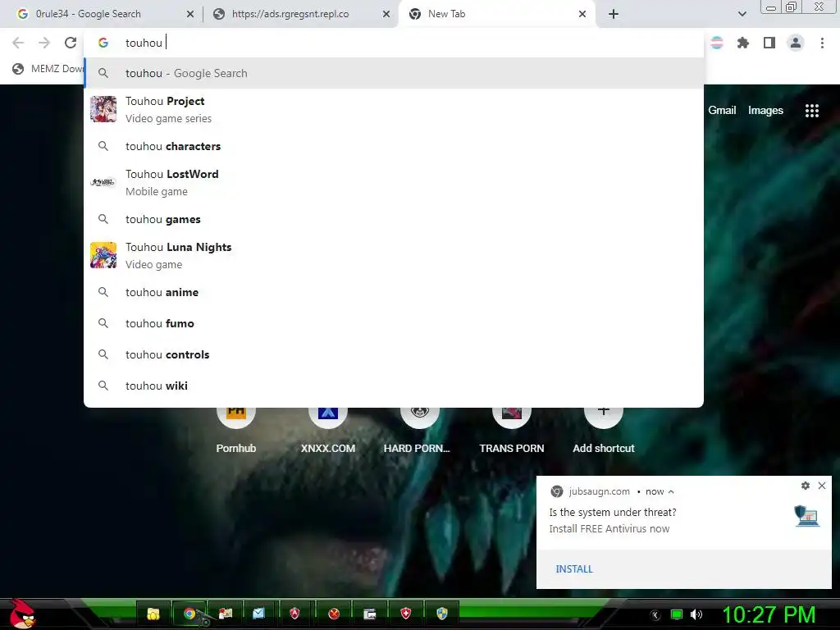Choose the Touhou Luna Nights suggestion
This screenshot has height=630, width=840.
pyautogui.click(x=394, y=255)
